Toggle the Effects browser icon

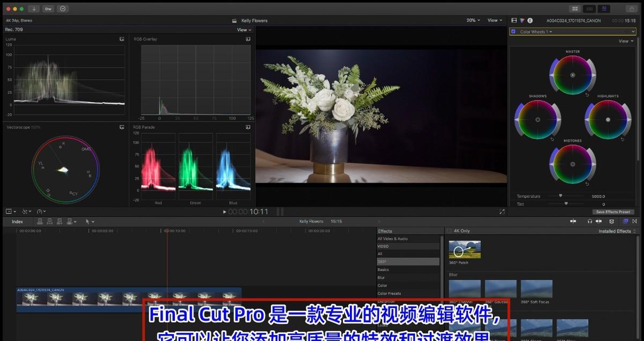pyautogui.click(x=625, y=221)
